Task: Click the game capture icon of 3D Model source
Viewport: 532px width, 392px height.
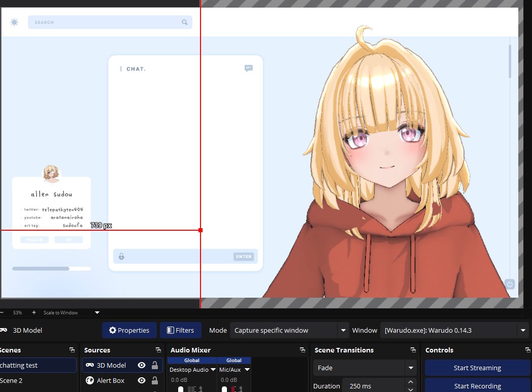Action: 89,365
